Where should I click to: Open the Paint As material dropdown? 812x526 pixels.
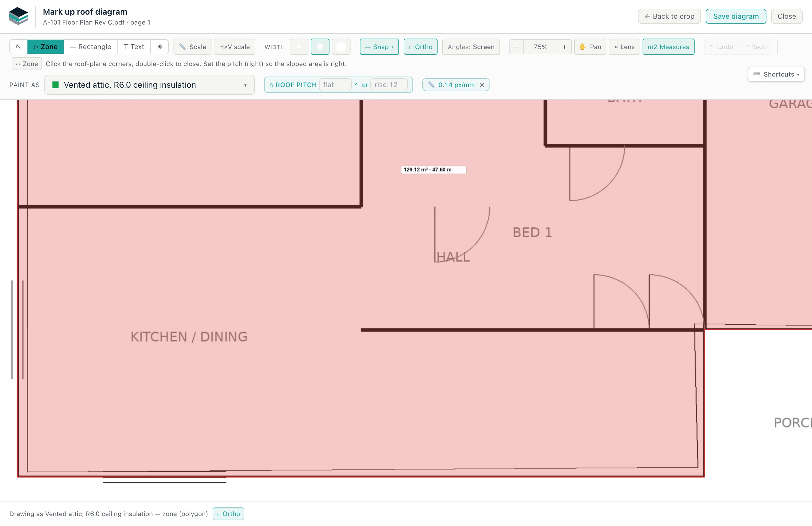click(150, 85)
